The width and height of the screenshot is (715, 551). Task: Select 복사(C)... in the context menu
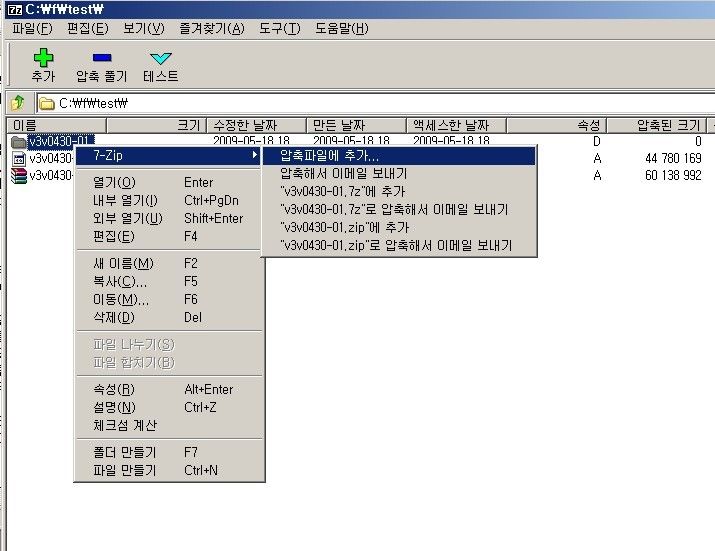click(x=169, y=281)
